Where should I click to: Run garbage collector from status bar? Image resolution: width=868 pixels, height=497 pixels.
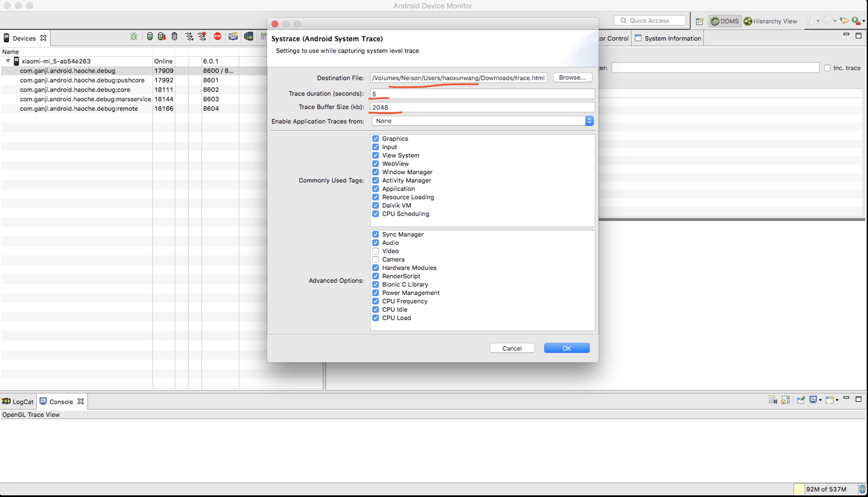[862, 489]
